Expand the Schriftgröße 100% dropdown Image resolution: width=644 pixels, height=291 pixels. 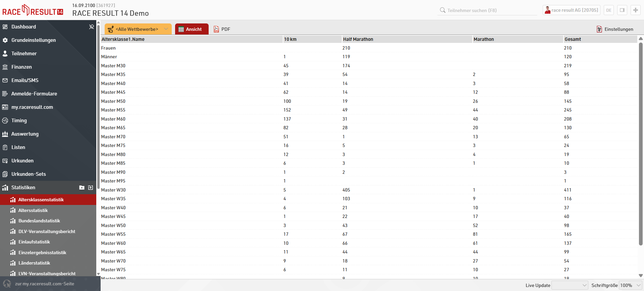click(x=630, y=285)
